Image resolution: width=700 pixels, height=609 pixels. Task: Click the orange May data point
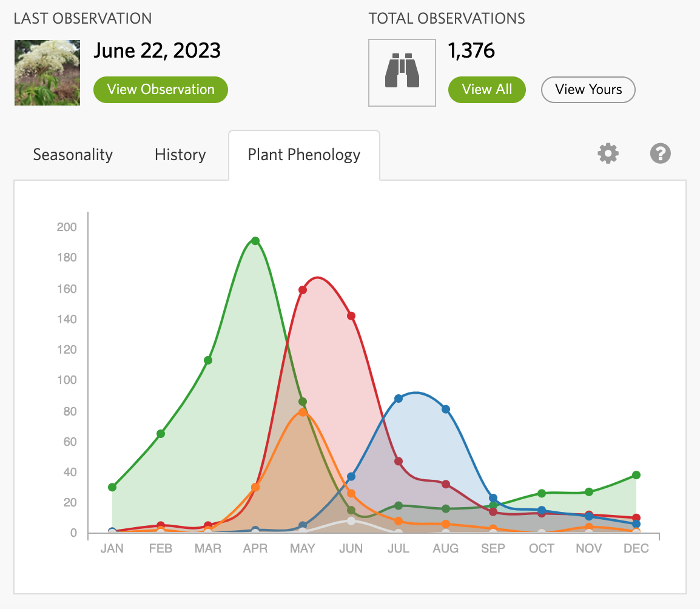(303, 412)
